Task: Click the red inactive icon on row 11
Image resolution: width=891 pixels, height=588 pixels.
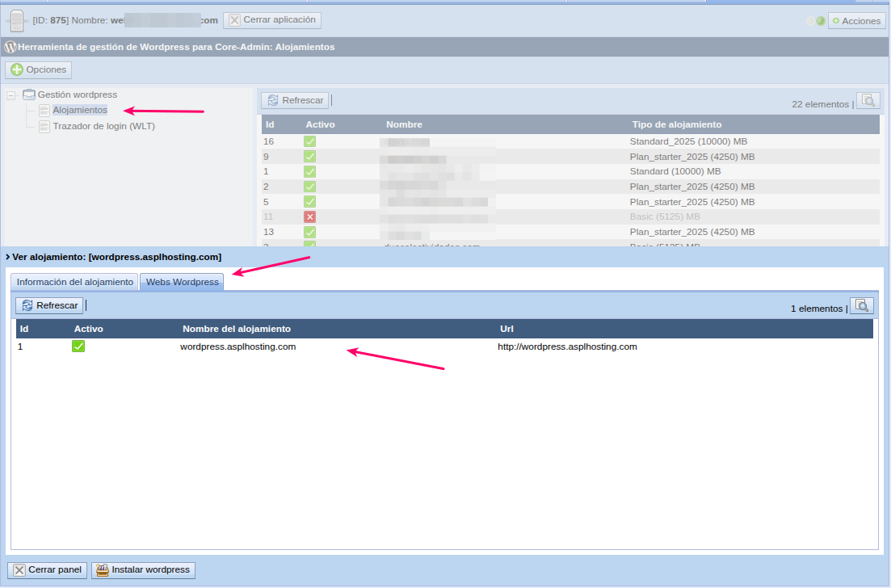Action: 309,217
